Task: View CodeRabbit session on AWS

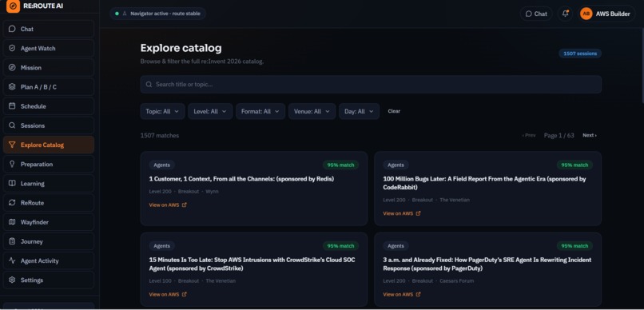Action: click(402, 213)
